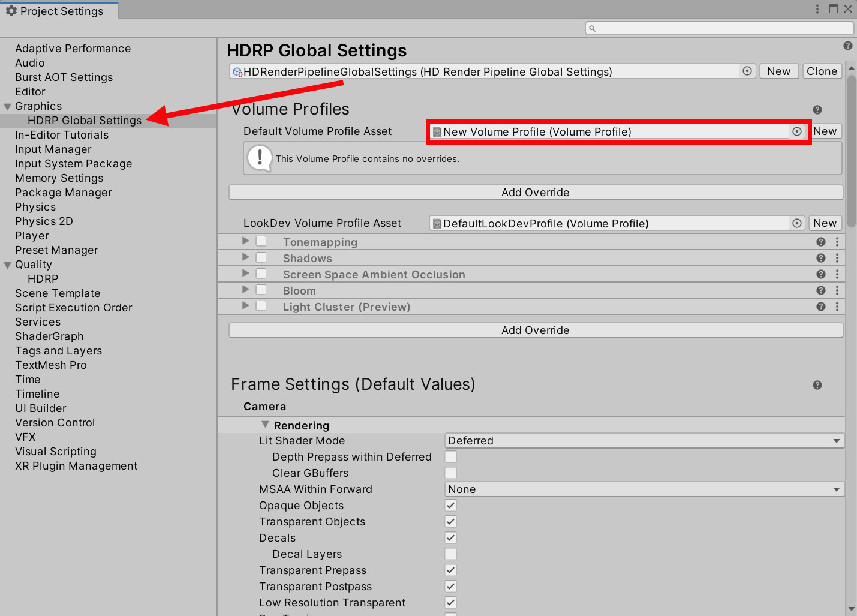Open Volume Profiles section help icon
Screen dimensions: 857x616
(817, 110)
